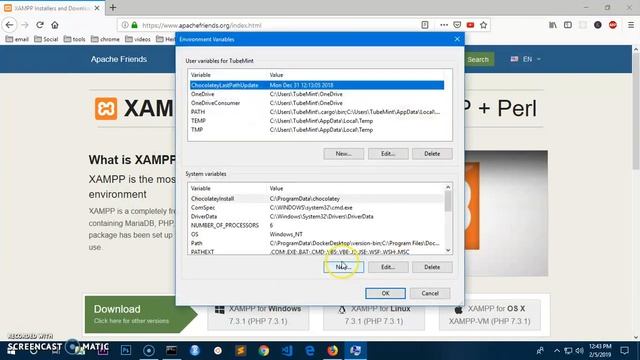Sort system variables by Value column header
Image resolution: width=640 pixels, height=360 pixels.
coord(355,189)
